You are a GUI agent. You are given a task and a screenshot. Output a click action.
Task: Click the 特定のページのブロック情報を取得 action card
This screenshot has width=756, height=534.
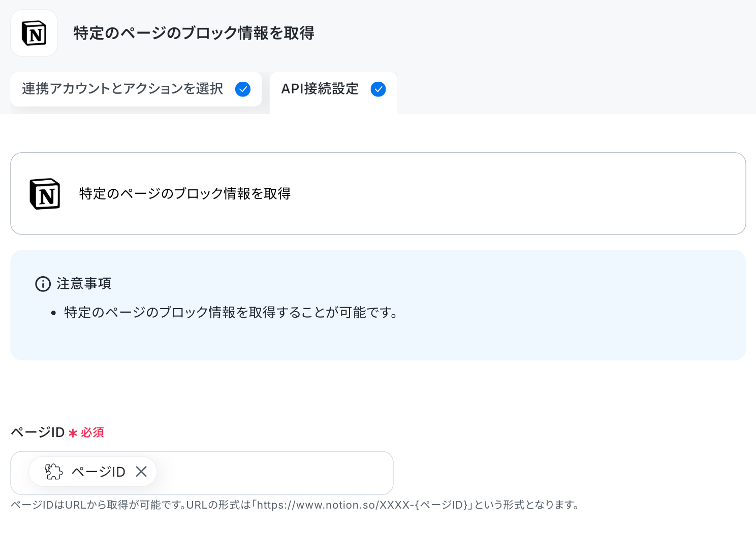pos(378,193)
